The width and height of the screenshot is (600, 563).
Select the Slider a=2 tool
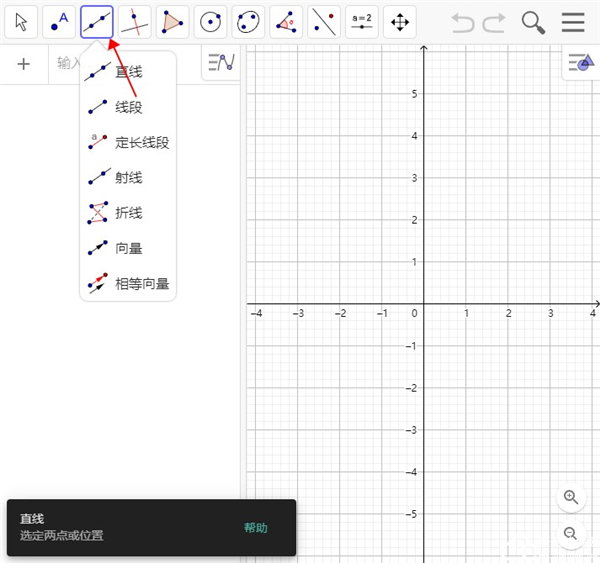click(x=361, y=21)
